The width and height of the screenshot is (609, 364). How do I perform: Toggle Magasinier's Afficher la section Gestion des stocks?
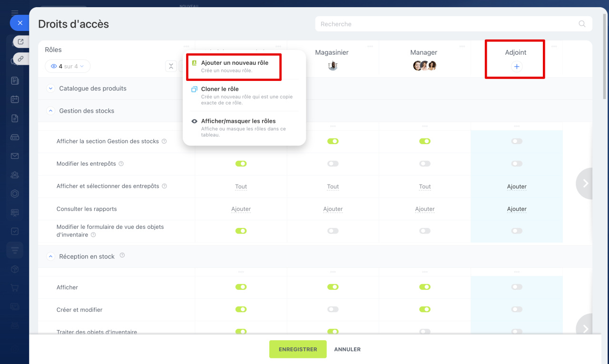point(333,141)
